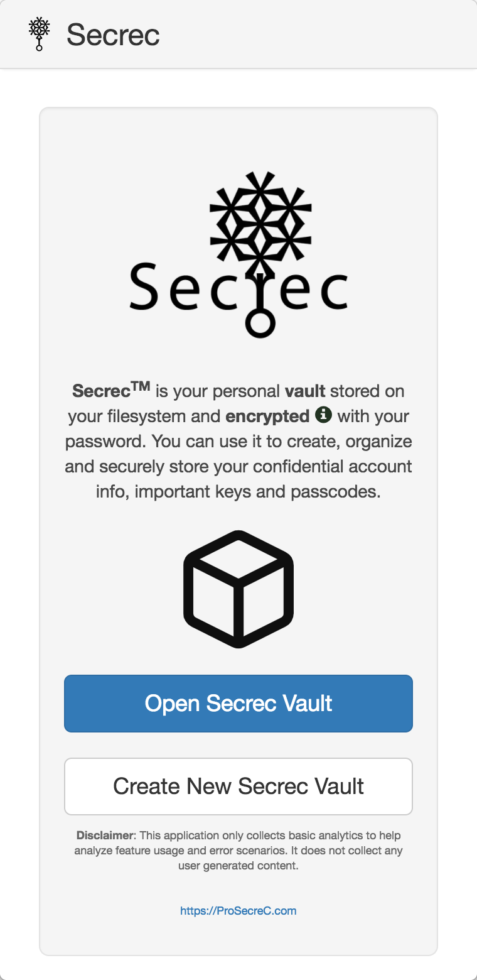Click the bold word "encrypted"

(x=267, y=416)
